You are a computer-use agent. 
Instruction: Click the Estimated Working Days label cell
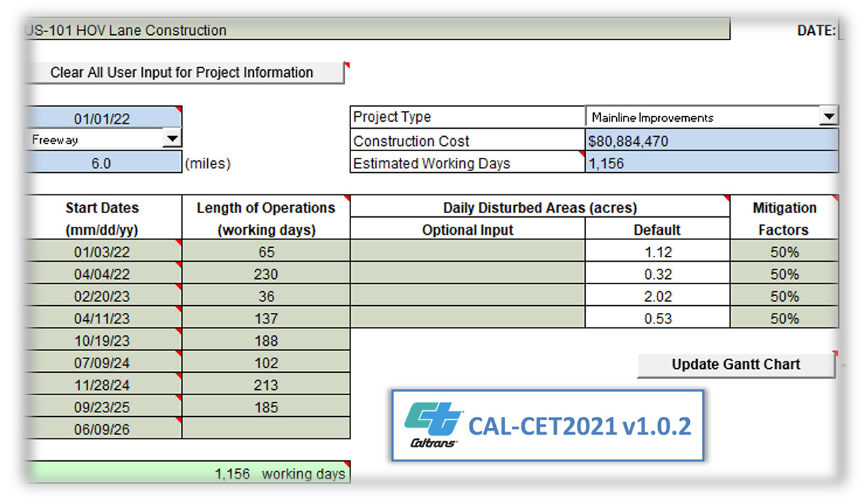[x=468, y=162]
